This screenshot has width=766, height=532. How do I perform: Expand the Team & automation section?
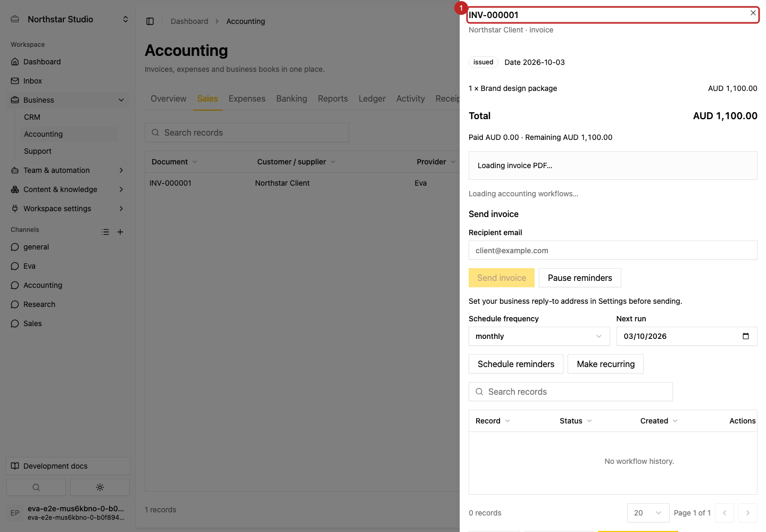121,170
